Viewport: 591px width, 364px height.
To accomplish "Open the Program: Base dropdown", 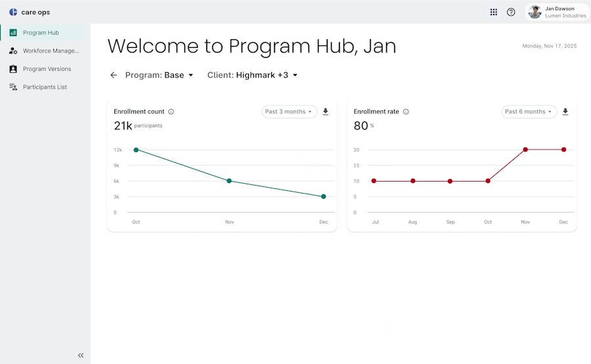I will (160, 75).
